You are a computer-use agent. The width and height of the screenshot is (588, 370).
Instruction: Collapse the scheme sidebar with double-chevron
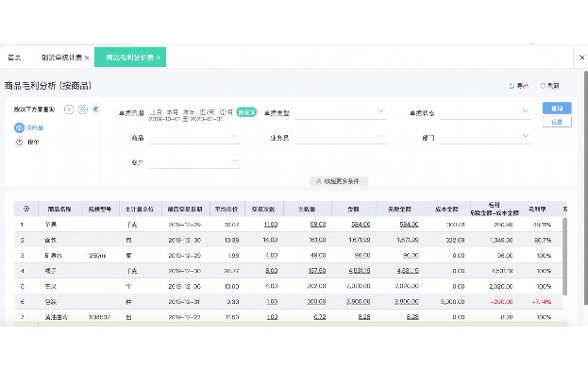[95, 109]
